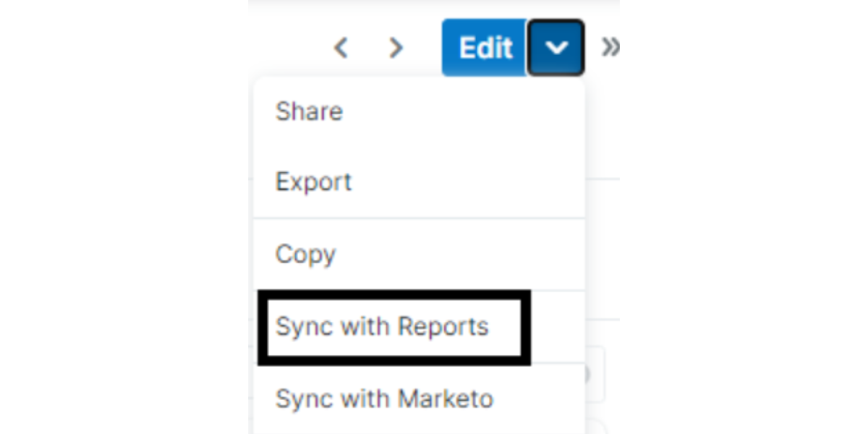This screenshot has width=868, height=434.
Task: Select Share from the menu
Action: click(309, 111)
